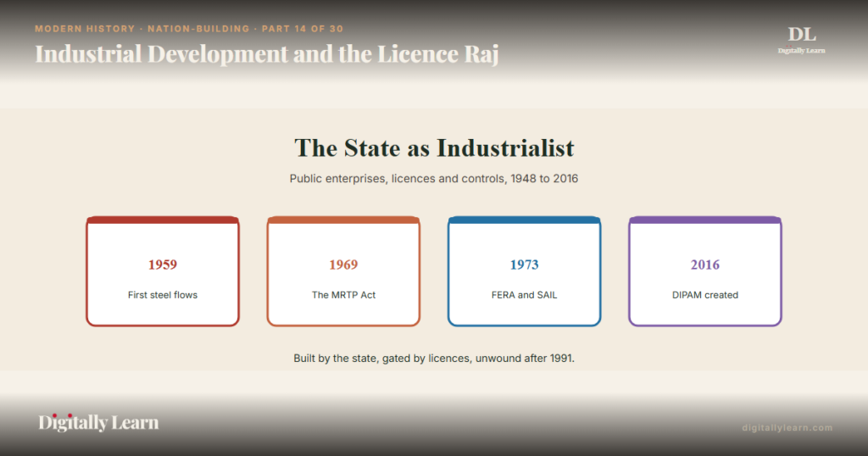This screenshot has height=456, width=868.
Task: Click the 'DIPAM created' label
Action: (704, 295)
